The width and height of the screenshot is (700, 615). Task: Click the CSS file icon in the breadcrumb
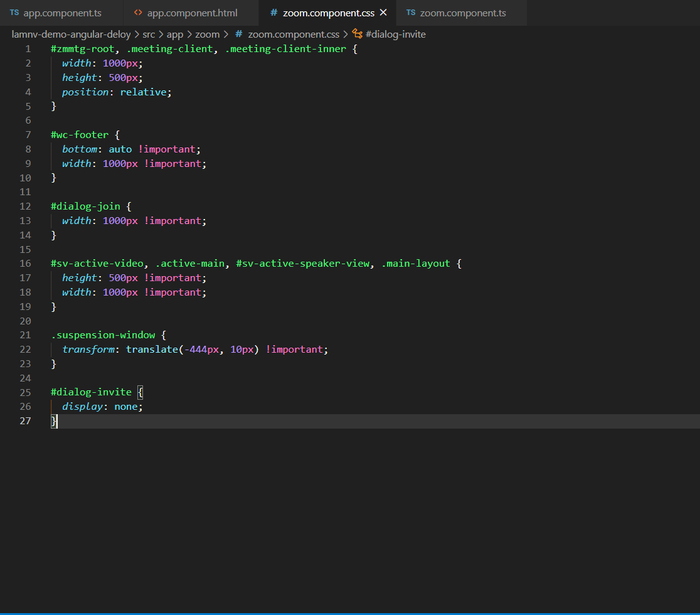(238, 35)
